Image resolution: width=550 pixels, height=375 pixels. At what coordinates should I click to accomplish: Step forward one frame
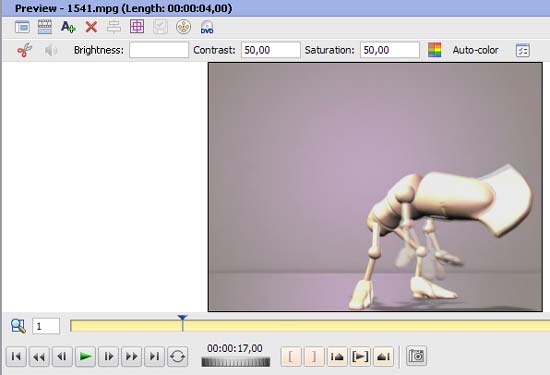pyautogui.click(x=108, y=356)
